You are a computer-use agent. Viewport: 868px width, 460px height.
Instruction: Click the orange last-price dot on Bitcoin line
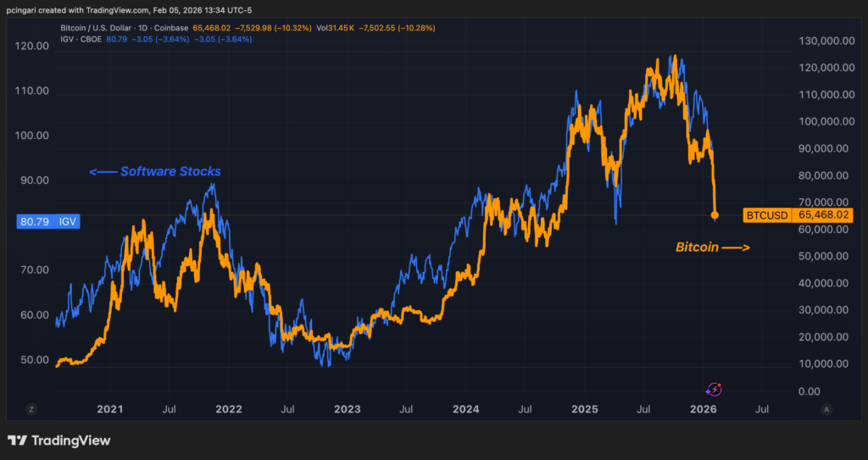tap(715, 215)
